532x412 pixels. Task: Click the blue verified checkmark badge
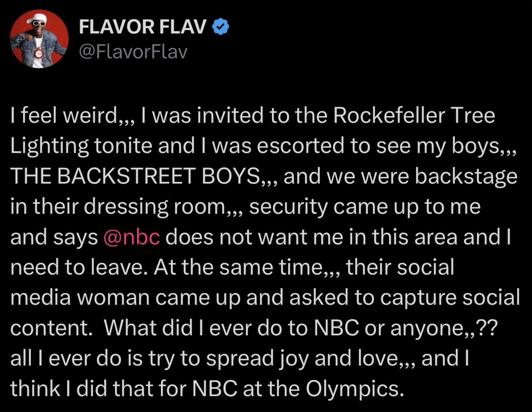pyautogui.click(x=221, y=27)
